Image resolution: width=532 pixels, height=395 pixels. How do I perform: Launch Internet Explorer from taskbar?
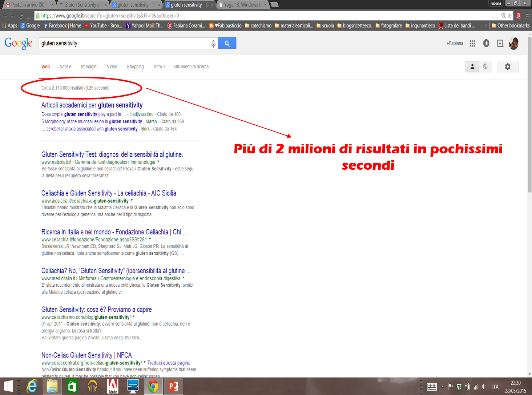pos(32,386)
